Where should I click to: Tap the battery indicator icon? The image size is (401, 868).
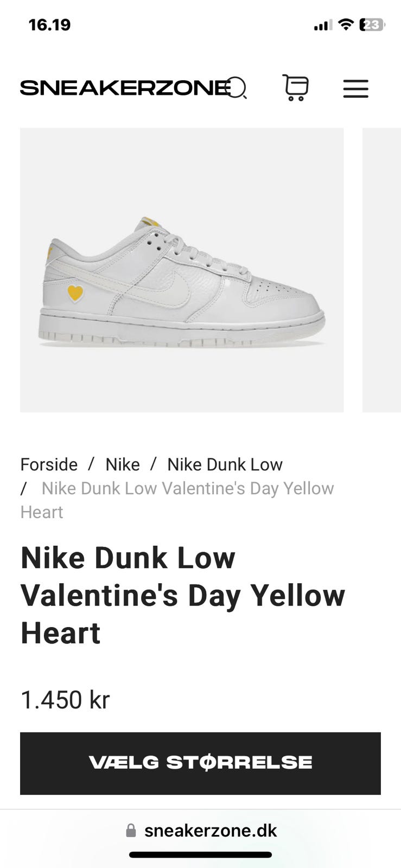372,24
